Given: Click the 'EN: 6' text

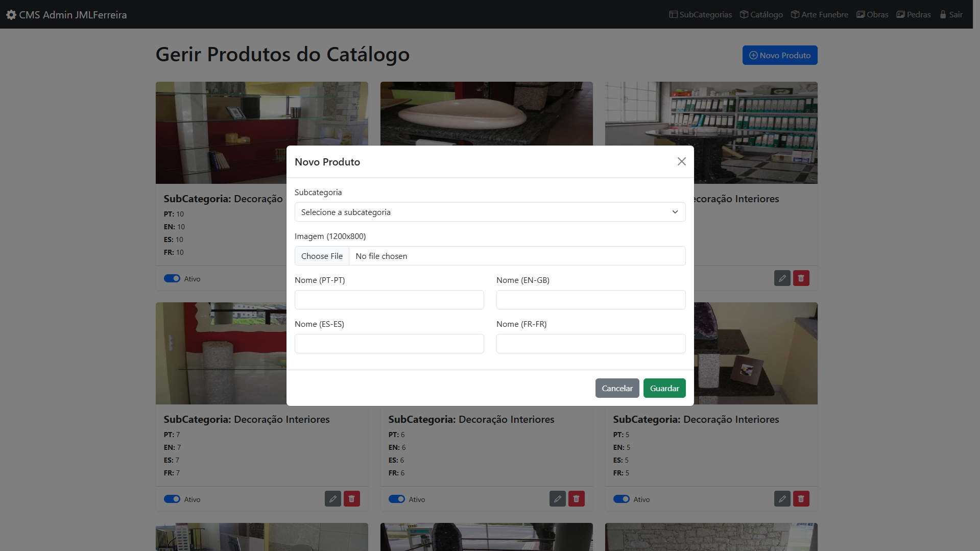Looking at the screenshot, I should [397, 447].
